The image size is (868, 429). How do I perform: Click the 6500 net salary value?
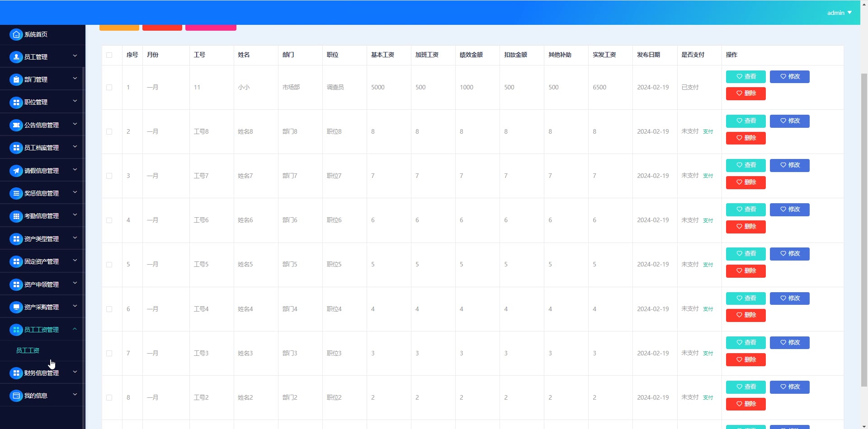click(x=599, y=88)
